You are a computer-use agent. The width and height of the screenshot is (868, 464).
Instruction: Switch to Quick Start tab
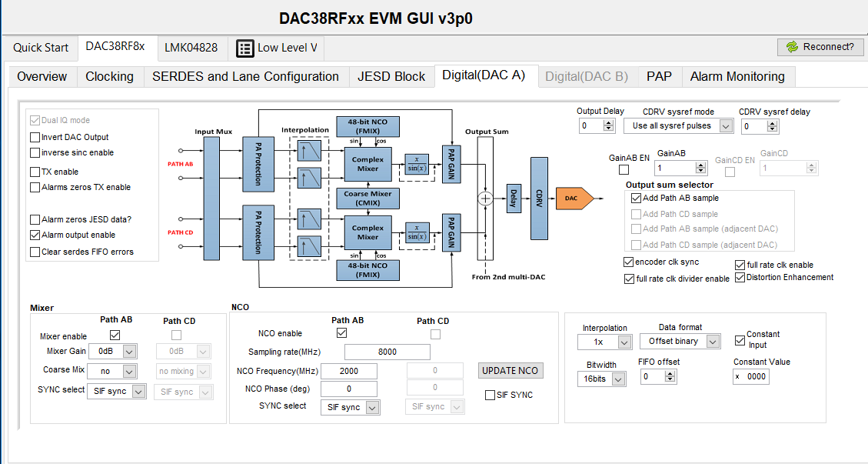coord(41,48)
